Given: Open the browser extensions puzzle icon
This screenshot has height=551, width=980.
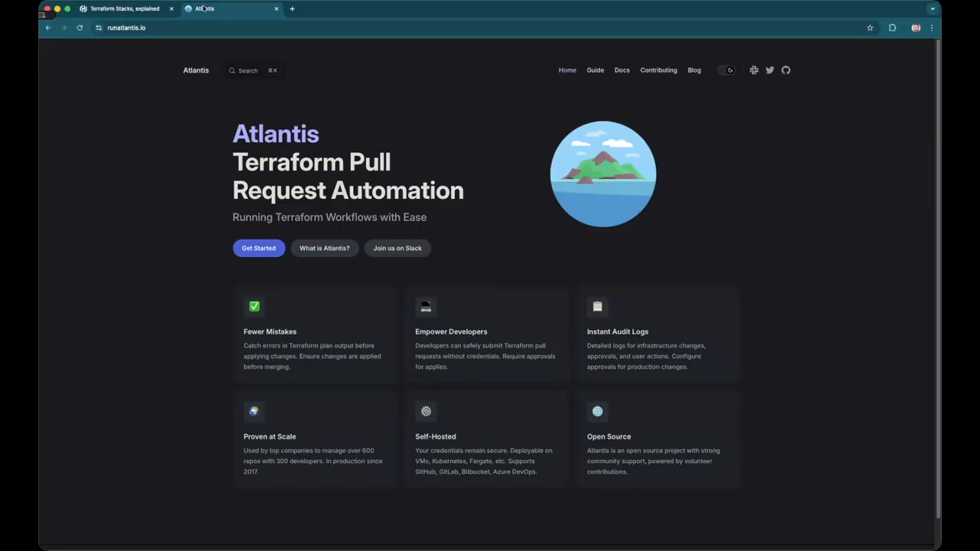Looking at the screenshot, I should (892, 28).
